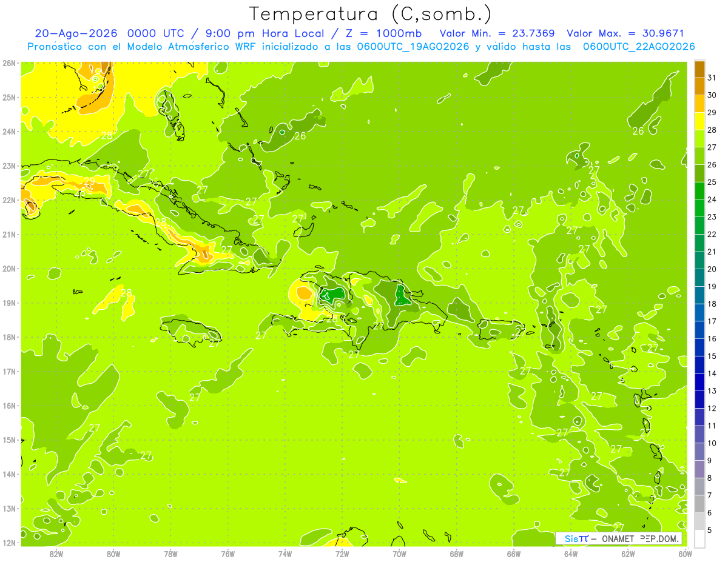The width and height of the screenshot is (728, 562).
Task: Click the "60W" longitude axis label
Action: [686, 554]
